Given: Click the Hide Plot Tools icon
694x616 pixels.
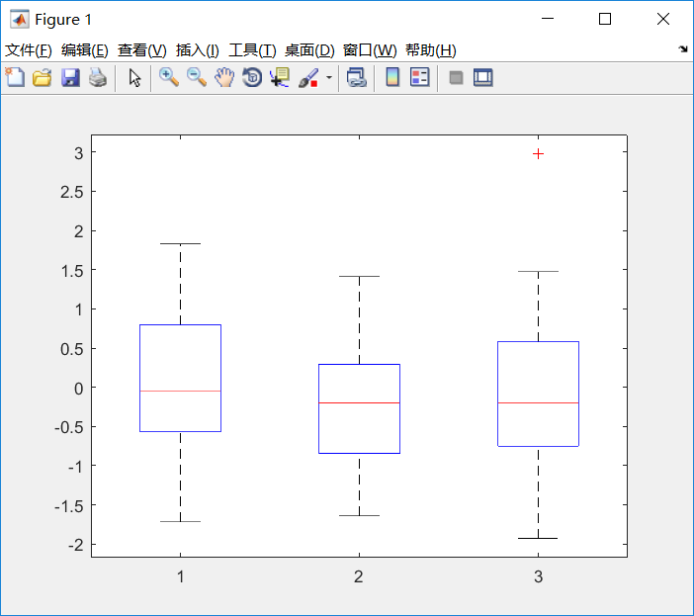Looking at the screenshot, I should [456, 78].
